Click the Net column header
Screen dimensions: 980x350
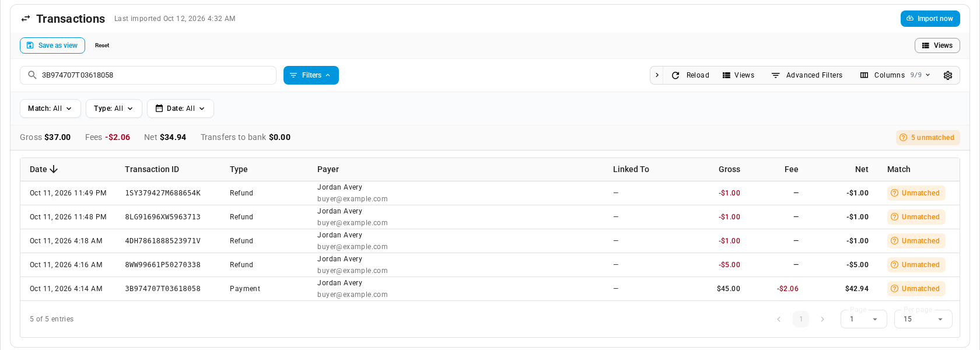click(x=862, y=169)
